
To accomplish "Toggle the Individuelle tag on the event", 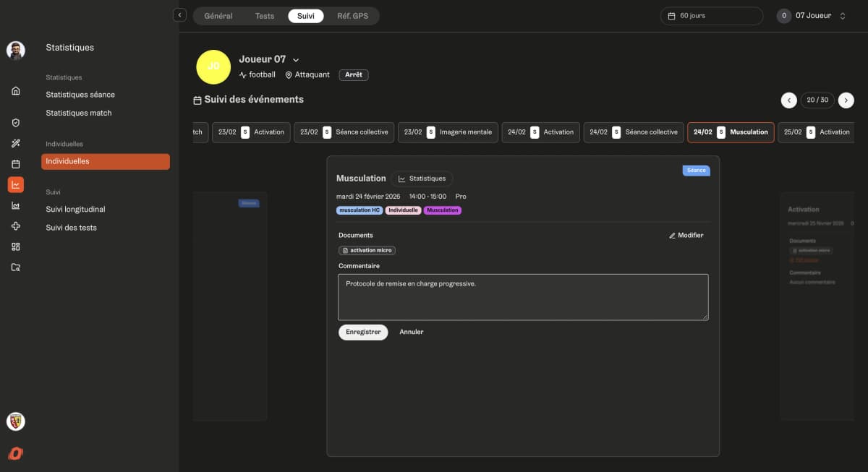I will click(x=403, y=210).
